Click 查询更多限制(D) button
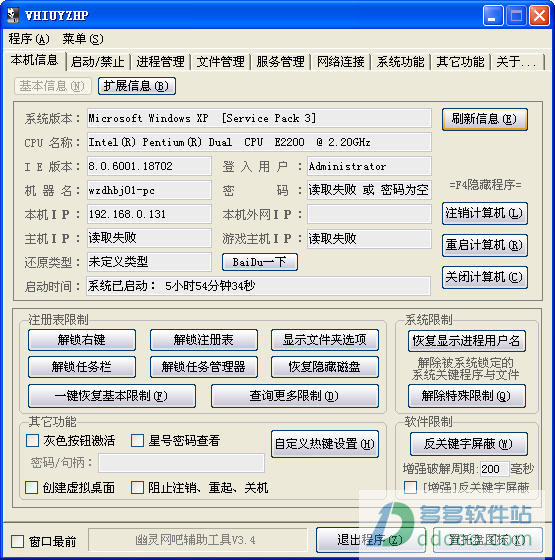555x560 pixels. point(295,396)
